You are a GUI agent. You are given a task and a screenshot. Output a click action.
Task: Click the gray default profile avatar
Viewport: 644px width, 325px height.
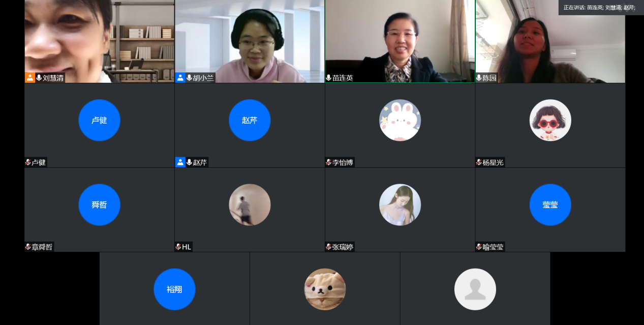click(475, 289)
